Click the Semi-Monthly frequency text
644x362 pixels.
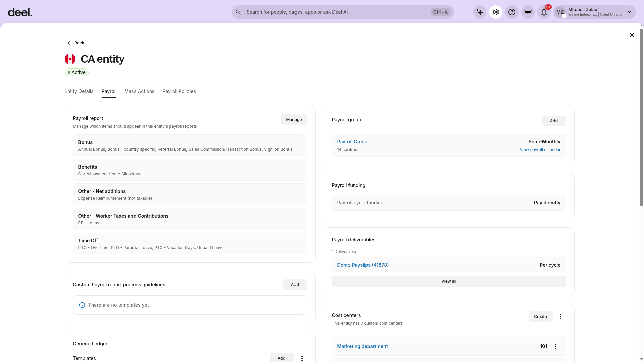click(x=544, y=142)
